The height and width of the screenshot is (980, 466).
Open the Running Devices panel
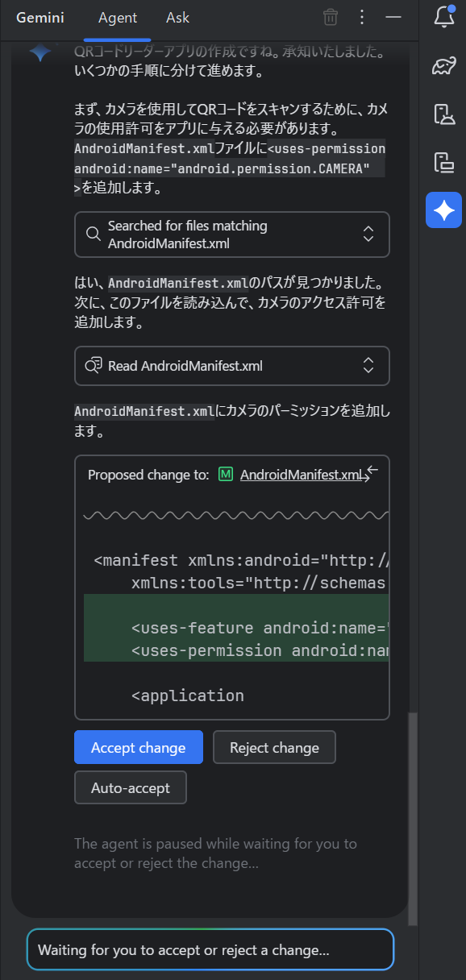point(444,162)
